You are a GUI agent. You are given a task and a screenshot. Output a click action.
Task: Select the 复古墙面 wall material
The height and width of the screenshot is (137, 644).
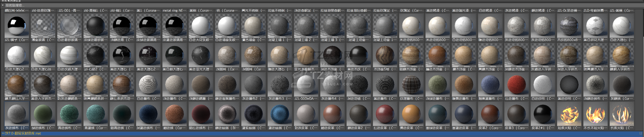(253, 26)
